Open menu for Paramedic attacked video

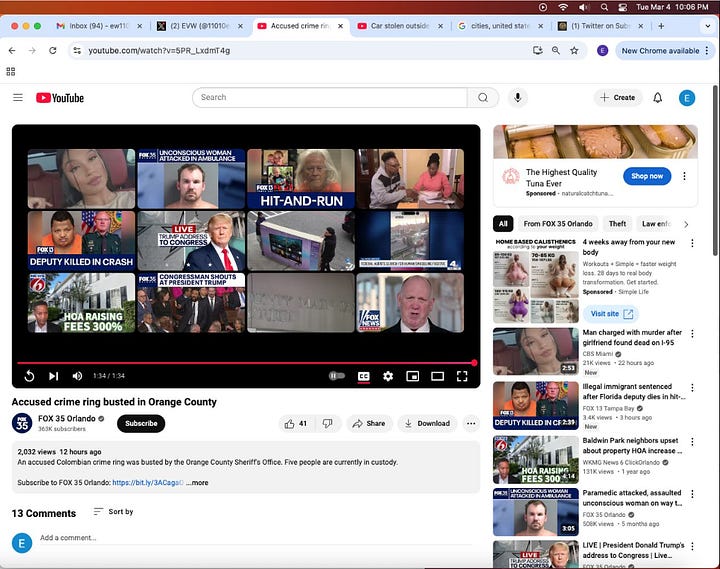[x=692, y=494]
